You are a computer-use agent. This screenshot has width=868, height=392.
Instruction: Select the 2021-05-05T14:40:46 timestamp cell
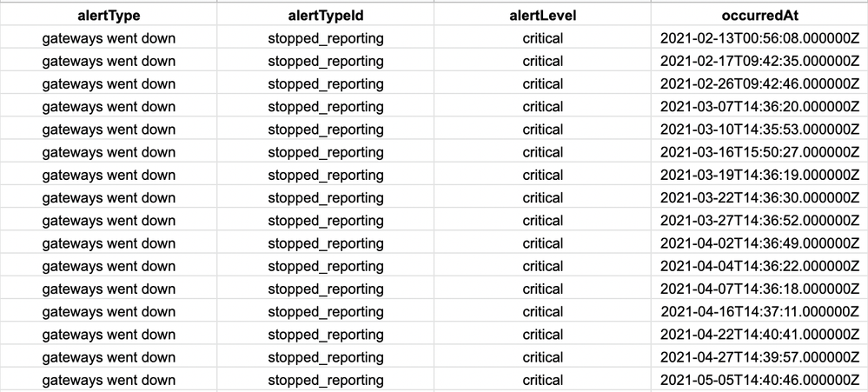pos(759,380)
